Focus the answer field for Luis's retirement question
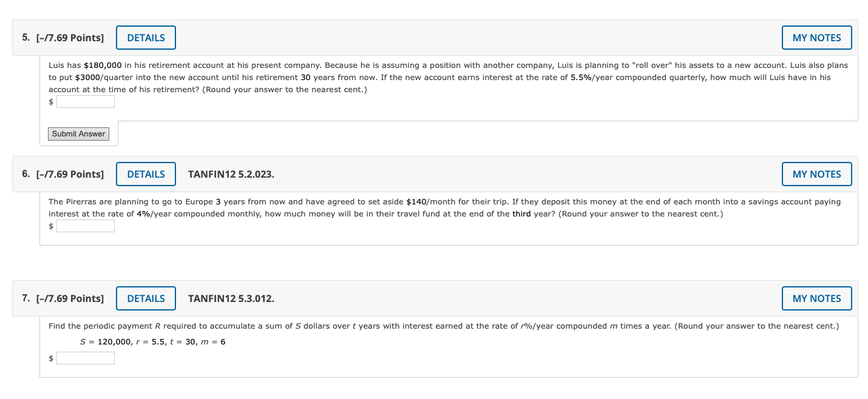The height and width of the screenshot is (399, 868). click(86, 102)
